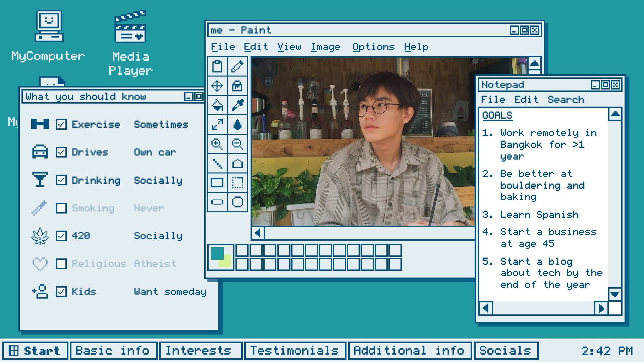Open the Media Player desktop icon
The image size is (644, 362).
pyautogui.click(x=130, y=27)
